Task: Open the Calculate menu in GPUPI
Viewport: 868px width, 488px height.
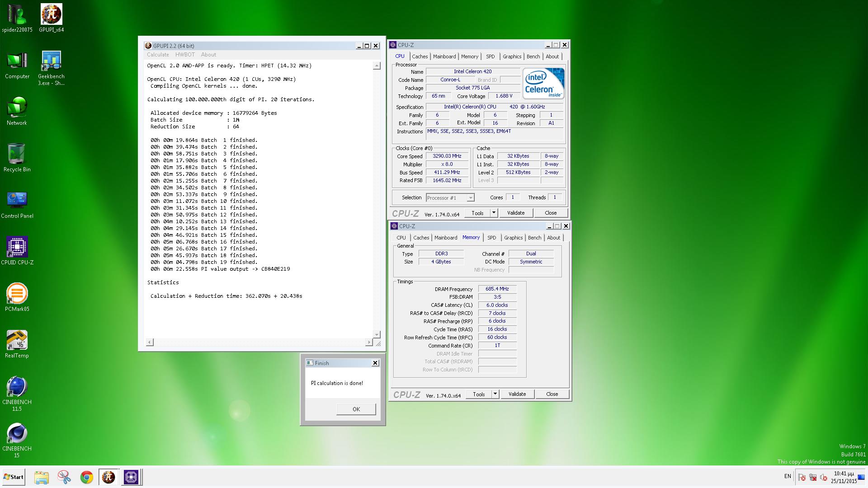Action: click(x=158, y=55)
